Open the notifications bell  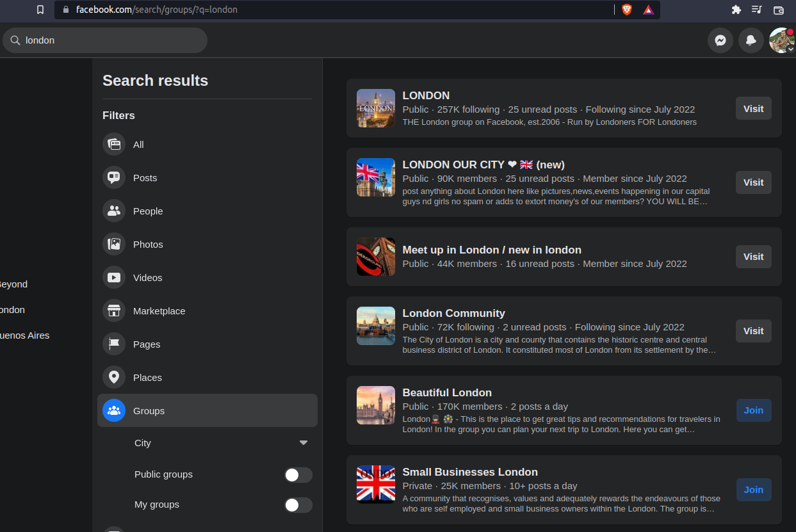[x=751, y=40]
